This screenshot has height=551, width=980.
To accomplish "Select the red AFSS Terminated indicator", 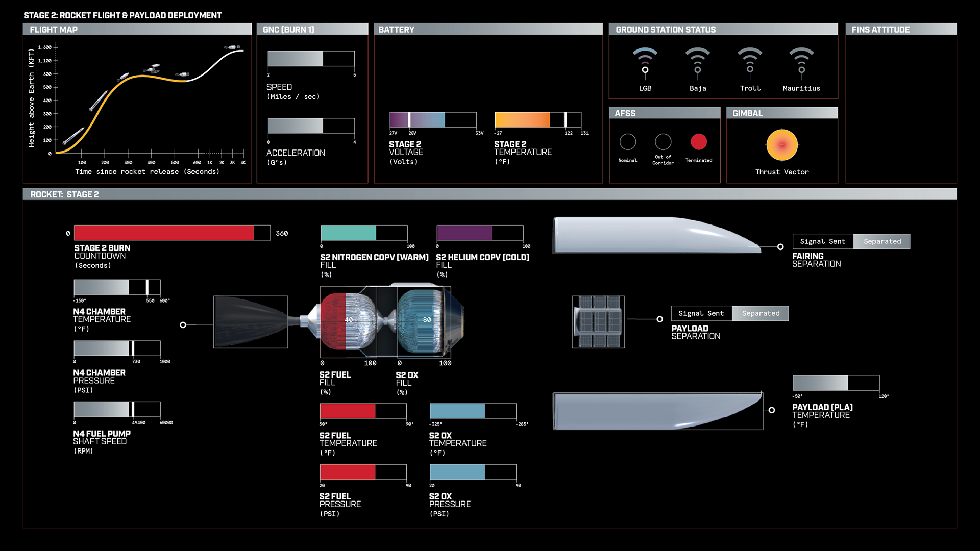I will [x=699, y=142].
